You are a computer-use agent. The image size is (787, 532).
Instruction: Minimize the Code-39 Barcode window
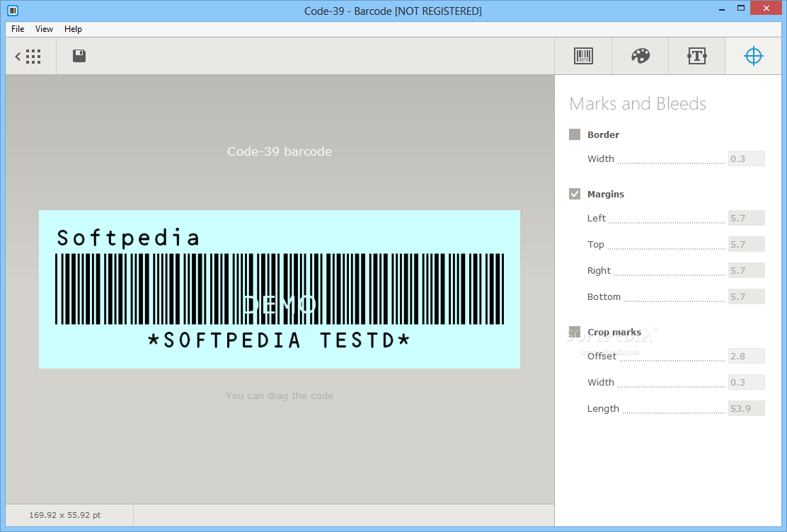(722, 9)
